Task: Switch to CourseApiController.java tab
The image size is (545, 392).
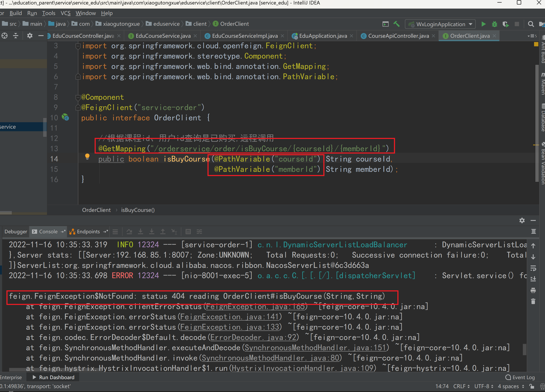Action: click(398, 36)
